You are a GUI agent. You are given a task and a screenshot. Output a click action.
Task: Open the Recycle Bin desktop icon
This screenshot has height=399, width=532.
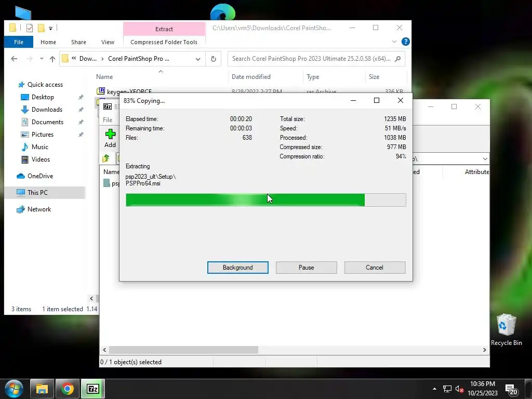tap(506, 329)
